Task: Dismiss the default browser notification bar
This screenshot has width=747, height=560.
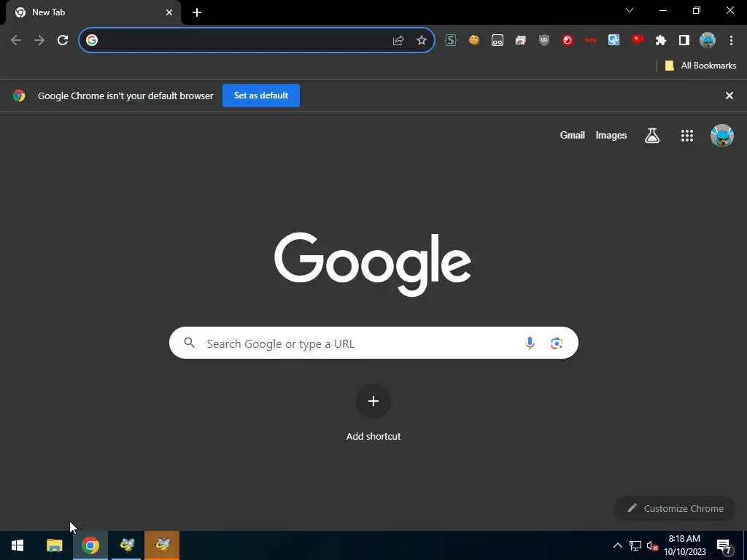Action: click(729, 96)
